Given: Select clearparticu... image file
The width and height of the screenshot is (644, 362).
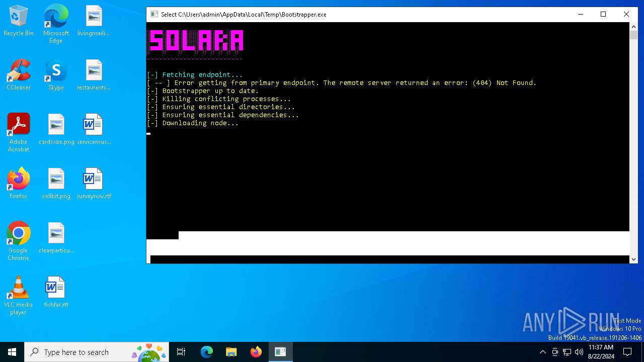Looking at the screenshot, I should [56, 238].
